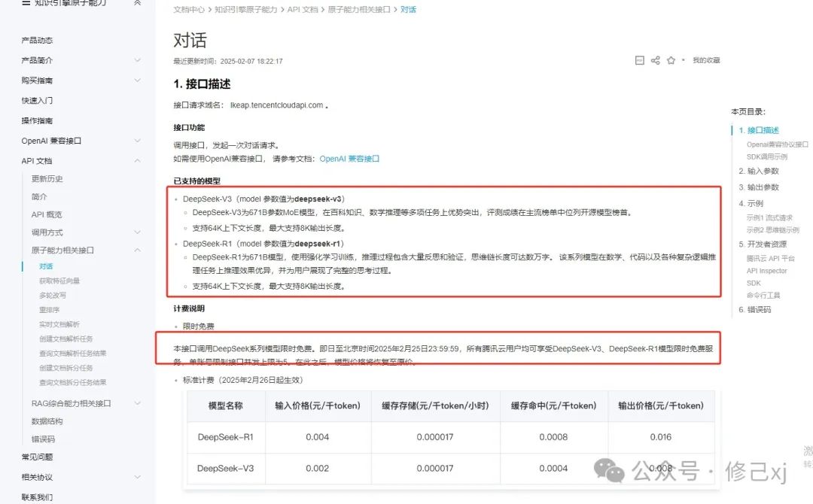Jump to 示例1 流式请求 in page contents
This screenshot has width=813, height=504.
(769, 217)
